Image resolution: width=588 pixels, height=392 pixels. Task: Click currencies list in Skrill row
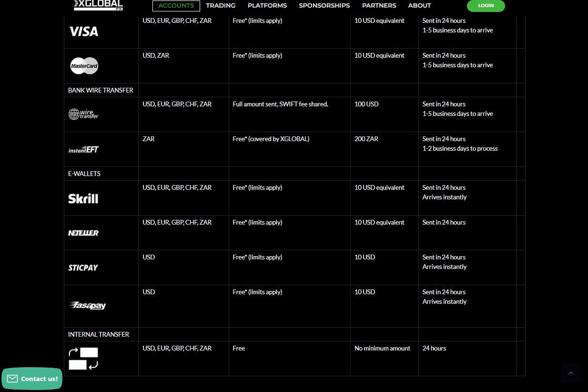177,187
